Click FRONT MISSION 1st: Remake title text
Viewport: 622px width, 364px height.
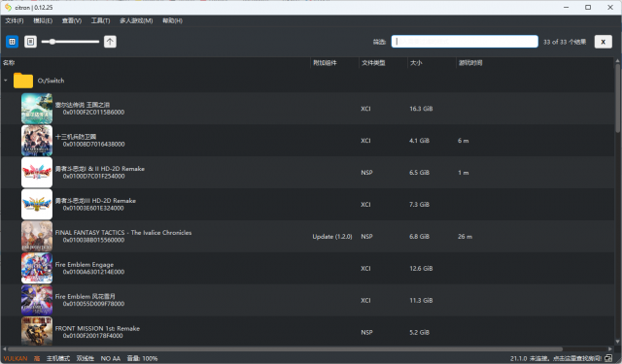(x=97, y=328)
